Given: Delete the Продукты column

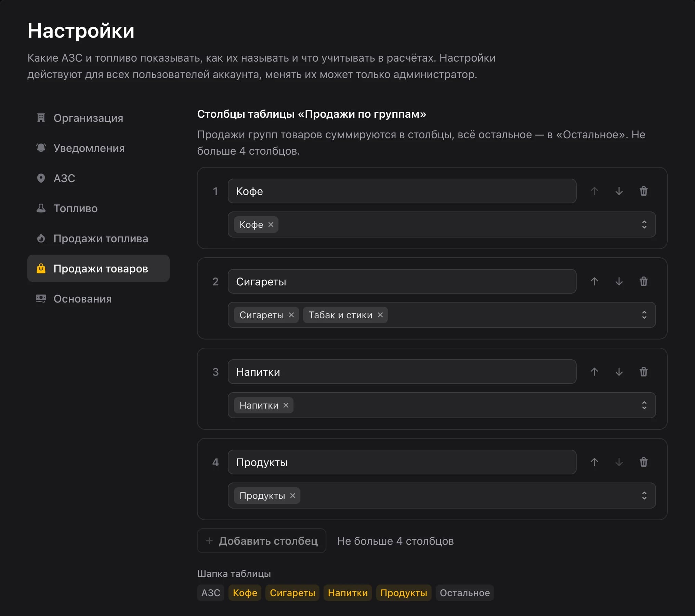Looking at the screenshot, I should pos(643,462).
